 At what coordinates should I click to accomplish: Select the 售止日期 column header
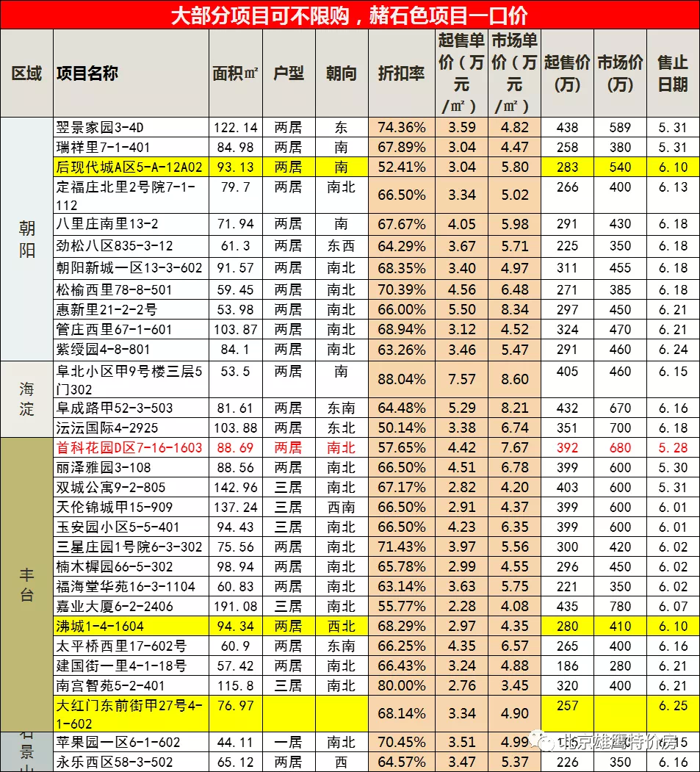pos(672,73)
